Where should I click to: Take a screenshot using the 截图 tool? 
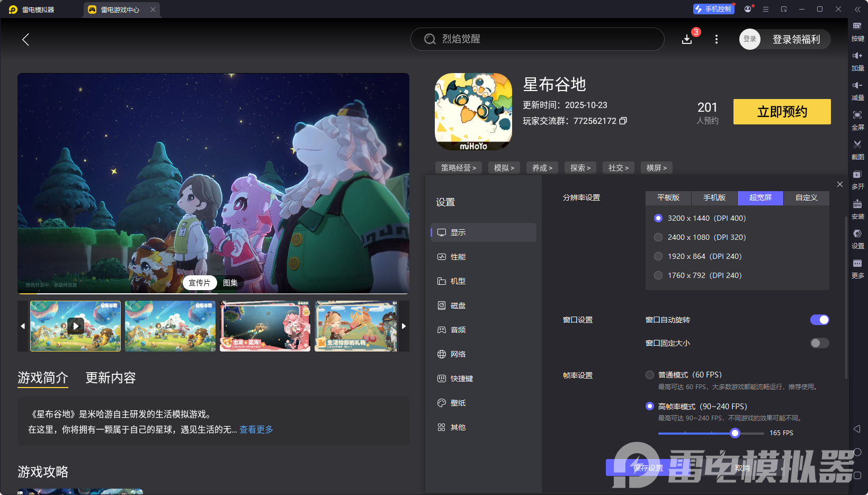click(x=858, y=150)
